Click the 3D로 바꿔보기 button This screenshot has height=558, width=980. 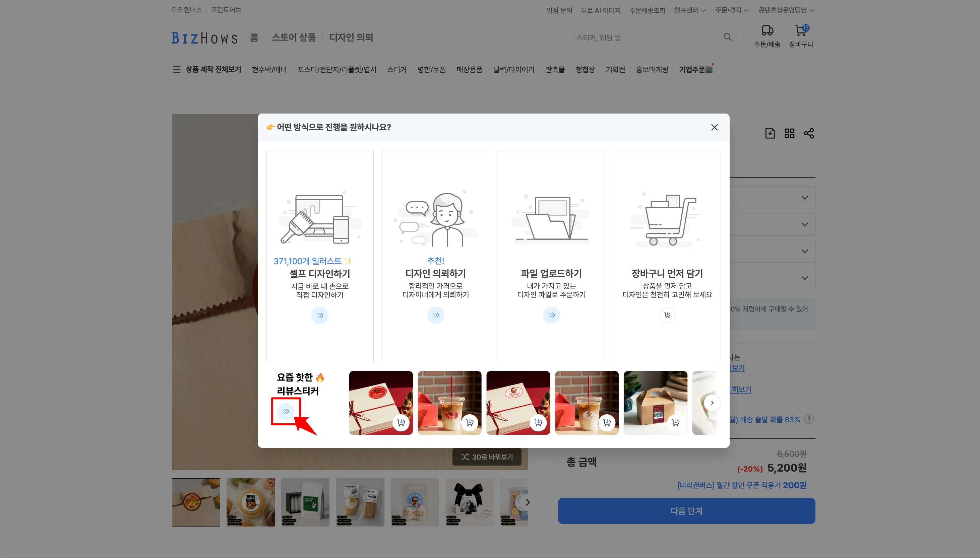coord(487,457)
